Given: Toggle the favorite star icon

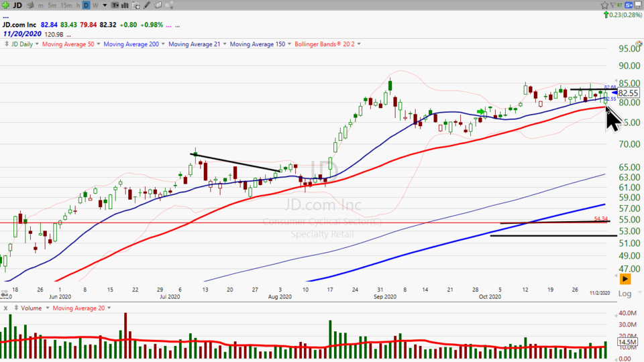Looking at the screenshot, I should coord(604,5).
